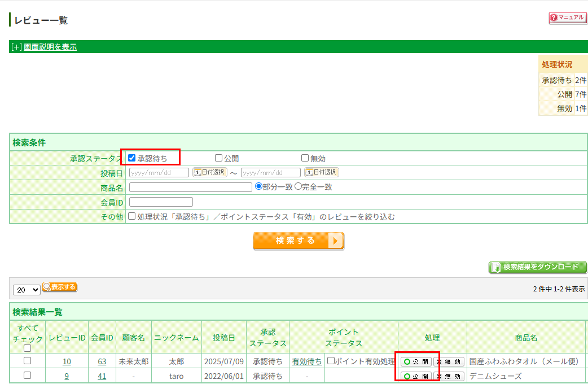Screen dimensions: 588x384
Task: Check the 公開 status filter checkbox
Action: pos(219,158)
